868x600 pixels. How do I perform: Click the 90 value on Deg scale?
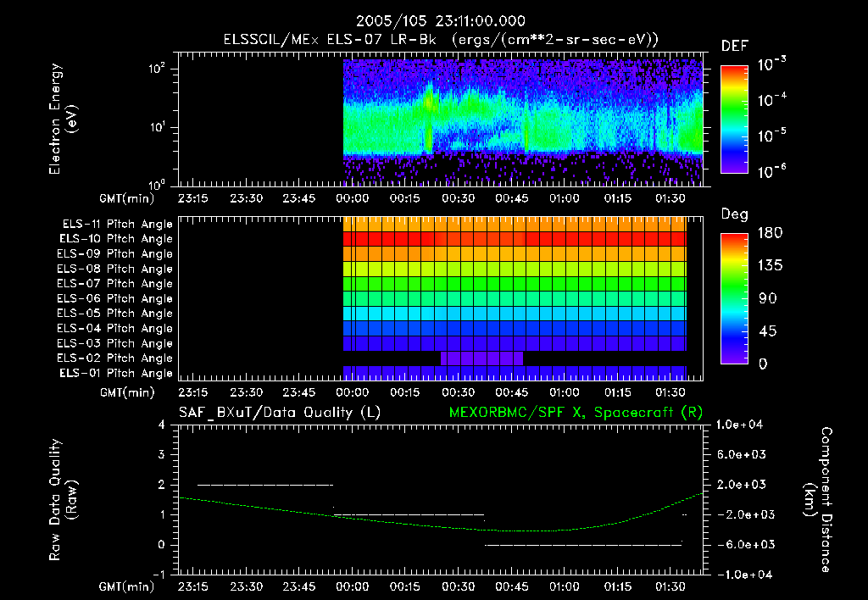point(768,299)
